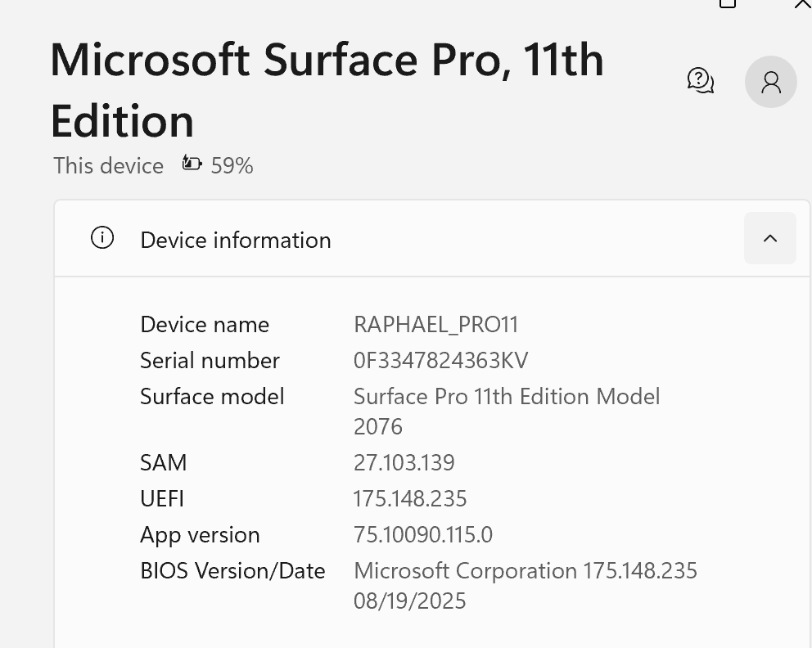Click the battery charging icon

click(x=192, y=164)
